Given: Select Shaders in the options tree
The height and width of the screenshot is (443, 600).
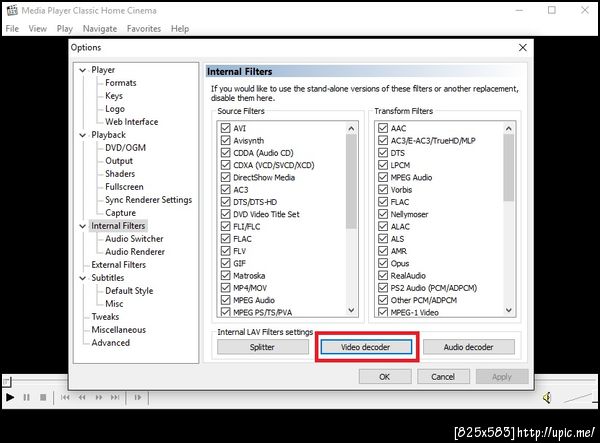Looking at the screenshot, I should coord(120,174).
